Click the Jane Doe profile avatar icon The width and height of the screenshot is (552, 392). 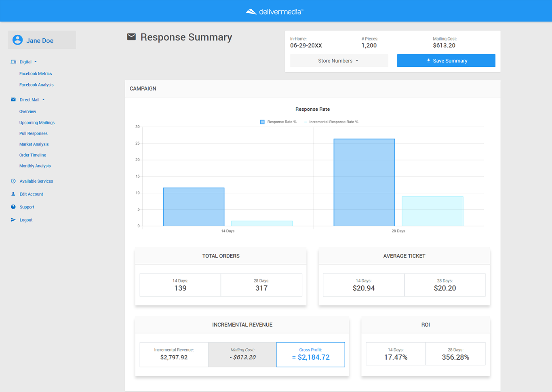17,40
